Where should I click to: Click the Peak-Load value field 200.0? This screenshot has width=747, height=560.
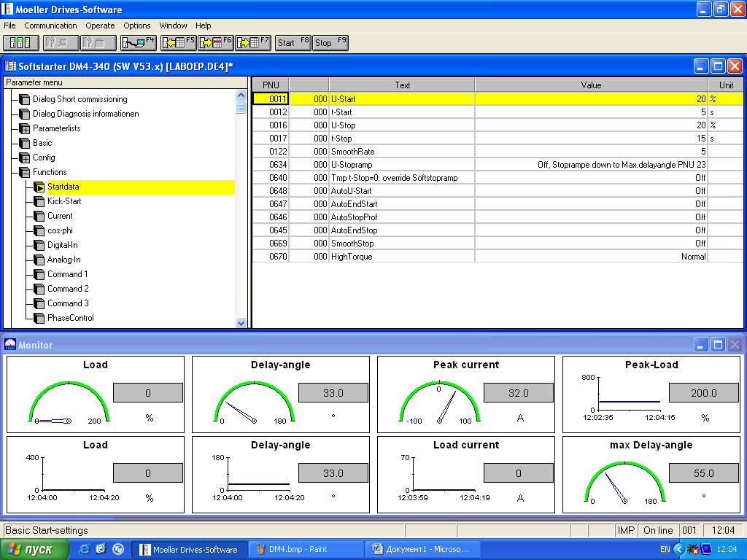pos(704,393)
